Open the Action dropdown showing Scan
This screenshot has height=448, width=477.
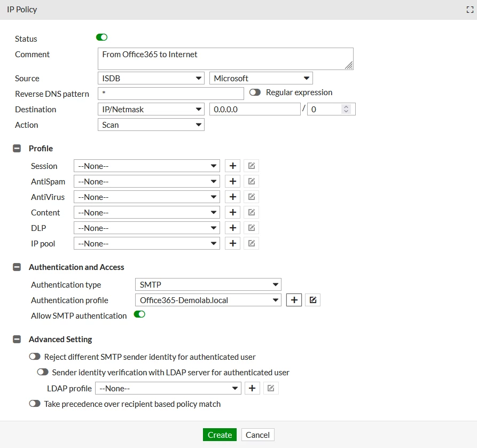pos(151,125)
